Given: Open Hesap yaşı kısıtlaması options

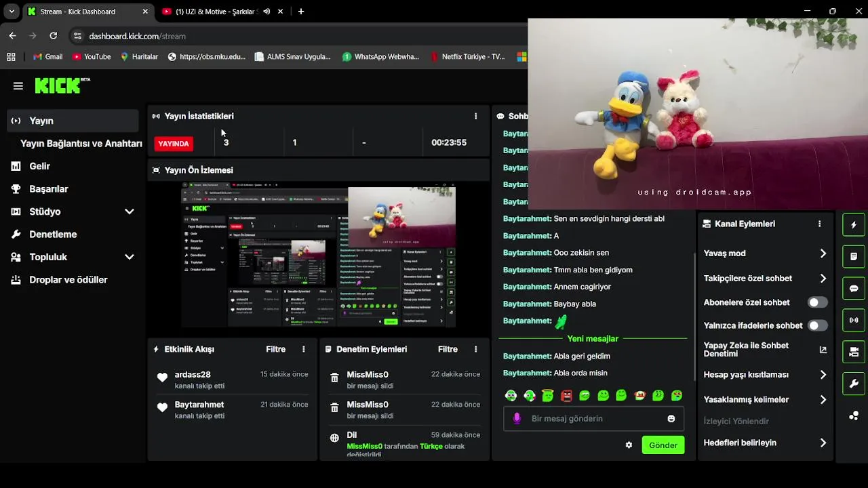Looking at the screenshot, I should click(x=766, y=375).
